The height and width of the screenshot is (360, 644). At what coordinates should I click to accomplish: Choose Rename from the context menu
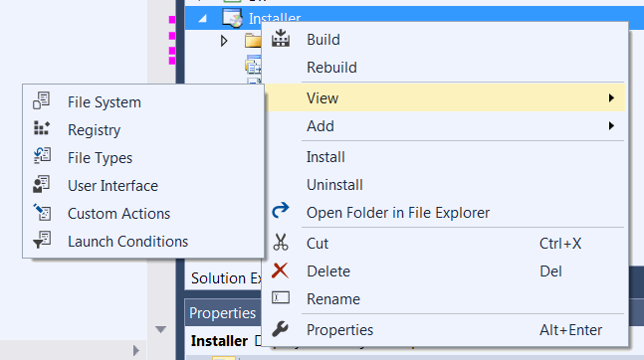point(333,298)
